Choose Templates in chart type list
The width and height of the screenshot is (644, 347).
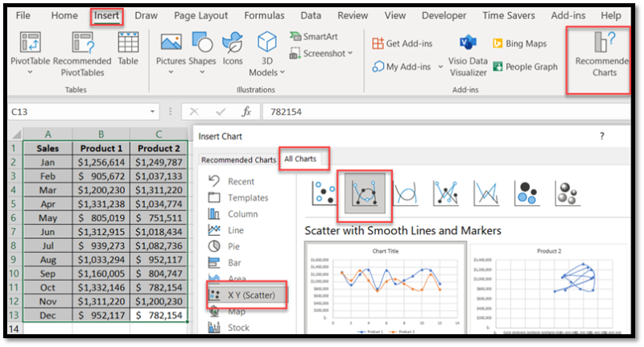[x=238, y=197]
